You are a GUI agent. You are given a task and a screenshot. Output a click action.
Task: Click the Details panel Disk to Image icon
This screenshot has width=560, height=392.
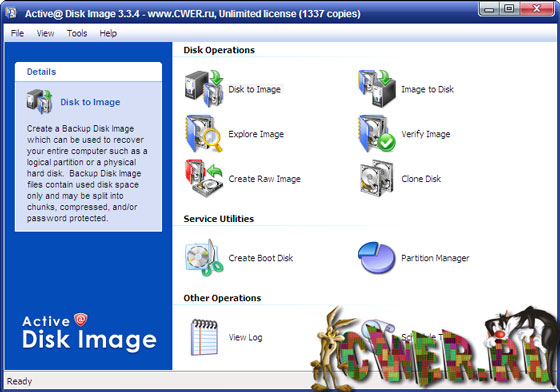point(39,102)
